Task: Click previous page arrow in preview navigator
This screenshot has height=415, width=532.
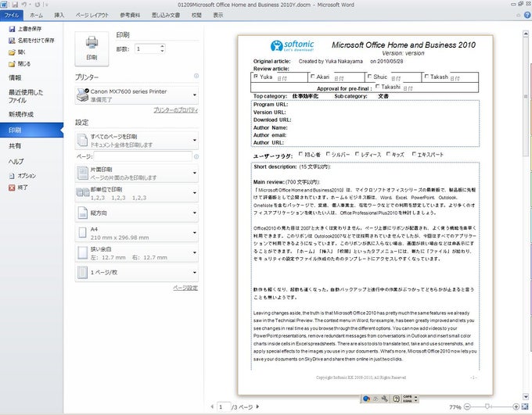Action: click(x=212, y=406)
